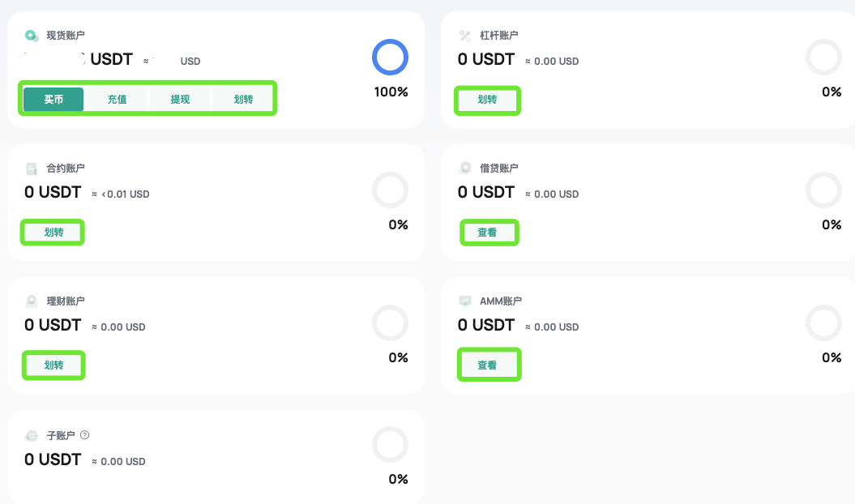This screenshot has height=504, width=855.
Task: Open the help icon beside 子账户
Action: pyautogui.click(x=84, y=435)
